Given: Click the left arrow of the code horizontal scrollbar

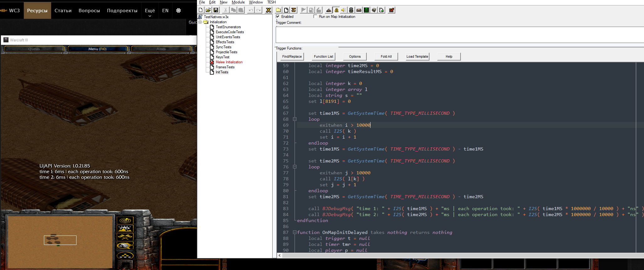Looking at the screenshot, I should pos(279,256).
